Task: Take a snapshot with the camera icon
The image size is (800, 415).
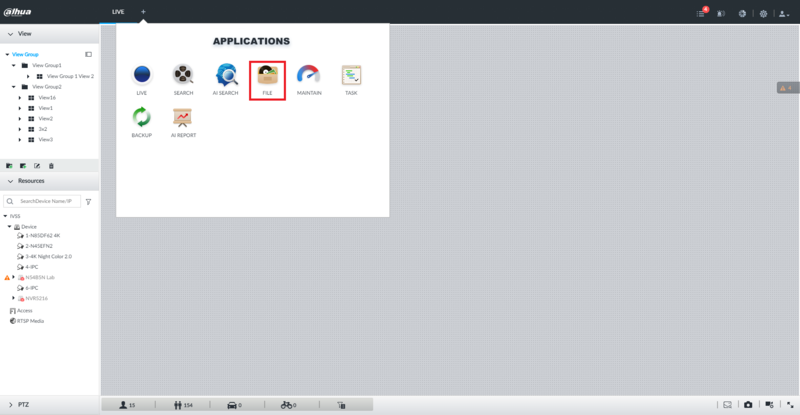Action: (x=748, y=405)
